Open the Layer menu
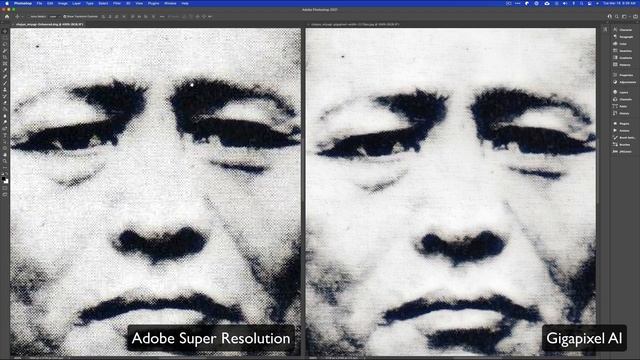The height and width of the screenshot is (360, 640). pos(76,3)
